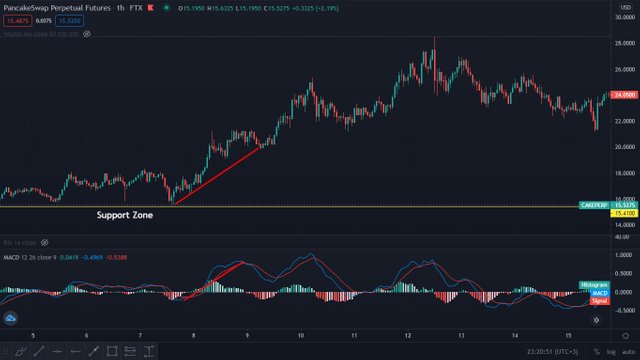640x360 pixels.
Task: Select the rectangle shape drawing tool
Action: click(112, 351)
